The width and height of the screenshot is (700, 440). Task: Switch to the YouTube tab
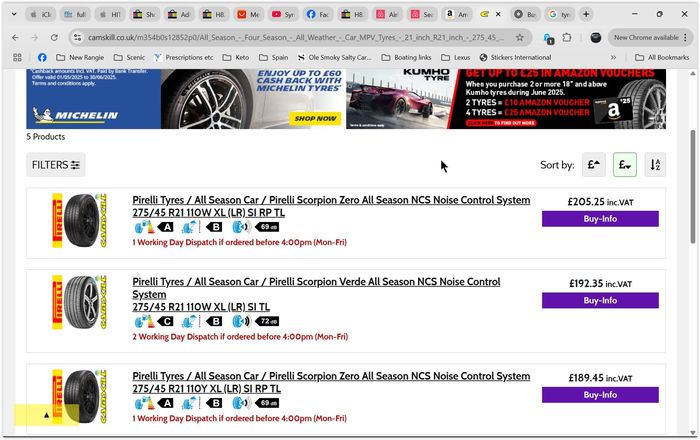coord(283,14)
